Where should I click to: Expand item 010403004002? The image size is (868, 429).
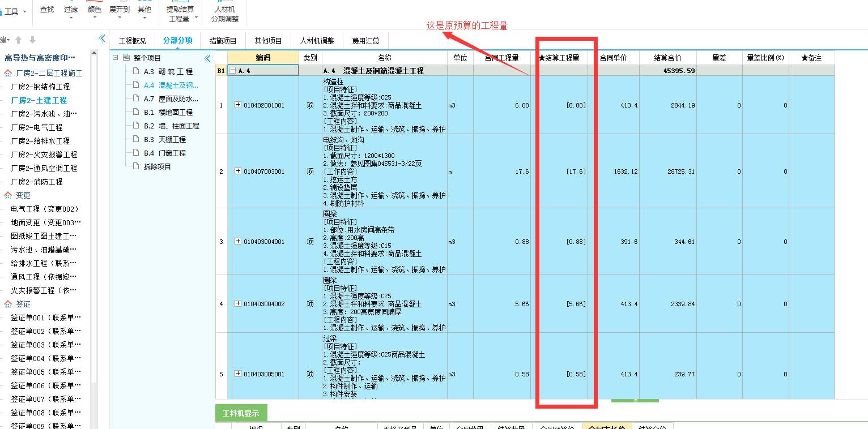click(238, 304)
